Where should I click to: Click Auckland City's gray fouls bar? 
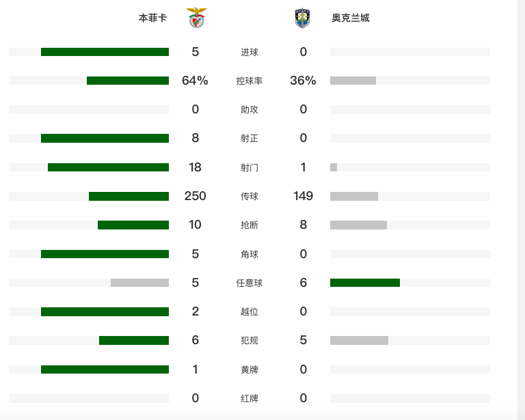click(x=360, y=340)
